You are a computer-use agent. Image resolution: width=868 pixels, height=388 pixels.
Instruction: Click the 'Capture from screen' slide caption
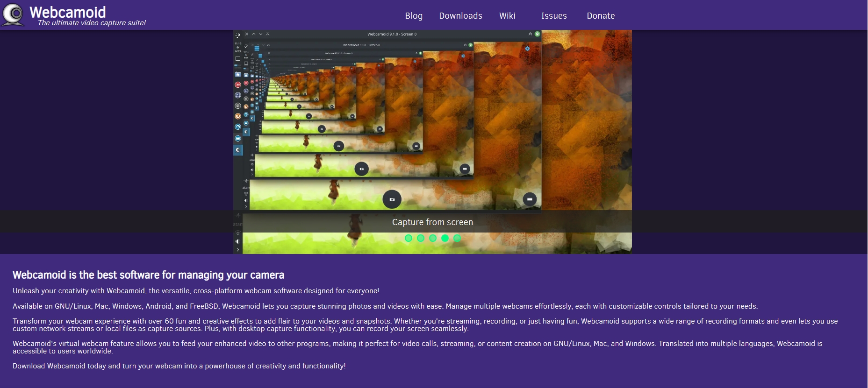[432, 222]
